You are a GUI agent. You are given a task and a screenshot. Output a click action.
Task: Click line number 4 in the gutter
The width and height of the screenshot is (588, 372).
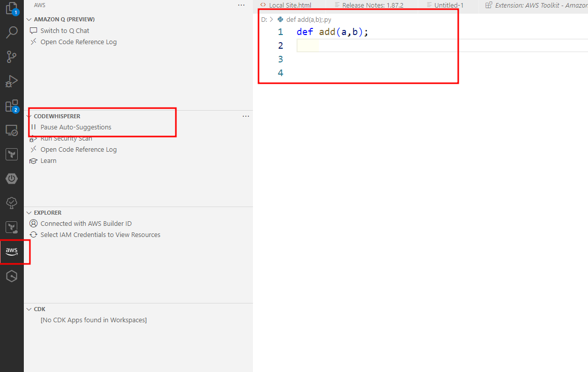click(x=280, y=73)
